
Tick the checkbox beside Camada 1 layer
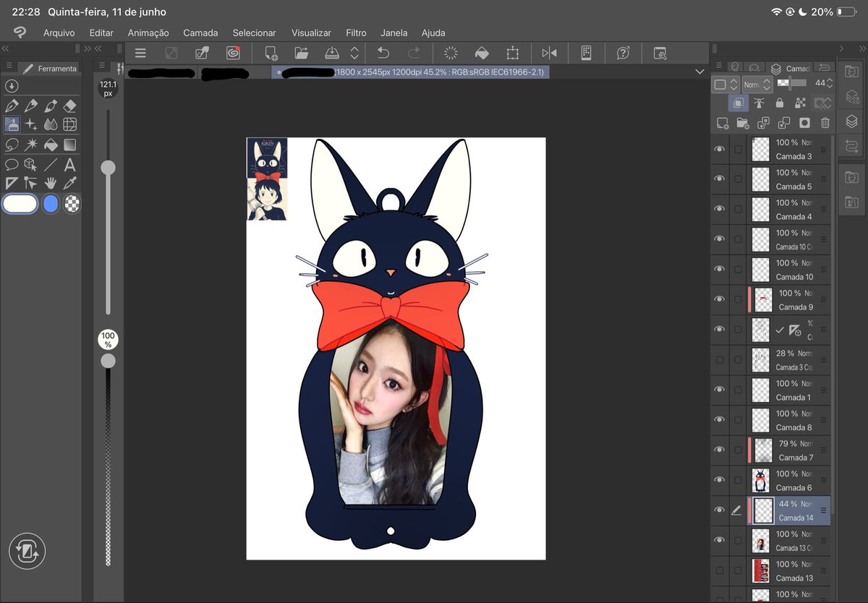[738, 390]
